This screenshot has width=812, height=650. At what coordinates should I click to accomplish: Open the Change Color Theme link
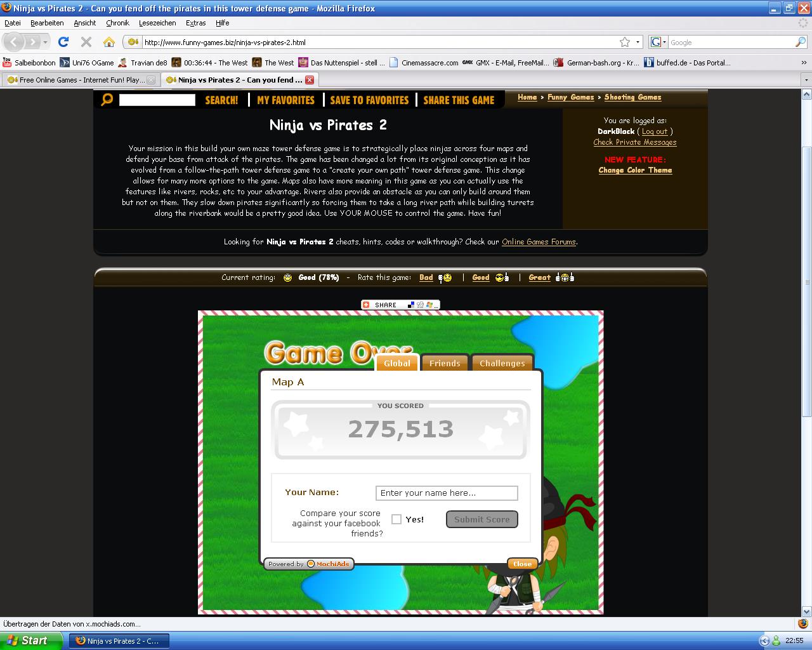point(635,170)
